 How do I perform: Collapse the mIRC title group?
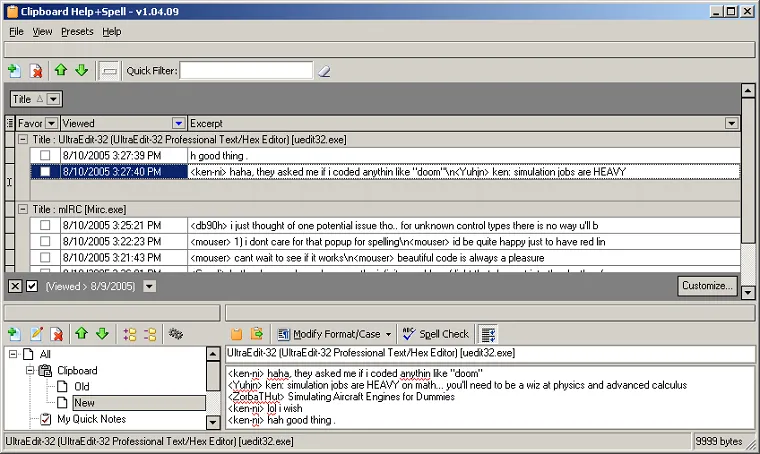point(23,209)
